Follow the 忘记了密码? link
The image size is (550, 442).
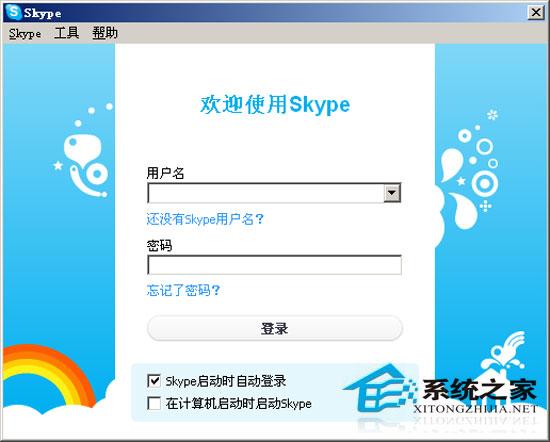(x=183, y=290)
